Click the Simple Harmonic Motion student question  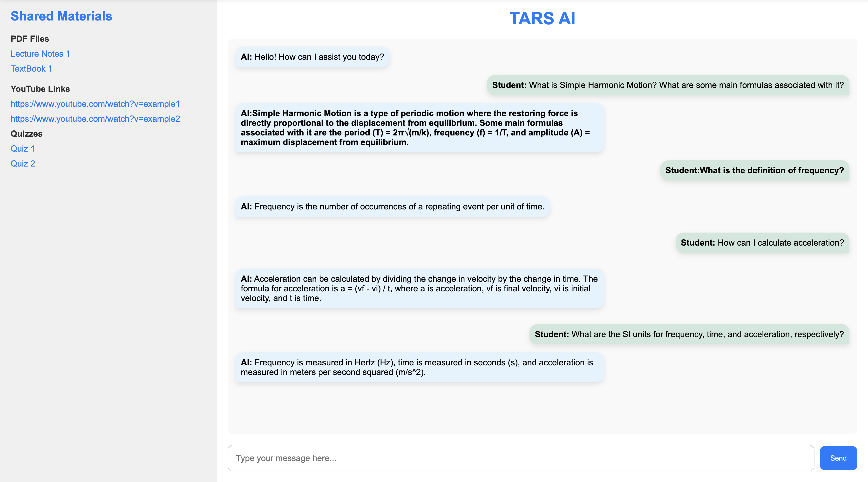(667, 85)
